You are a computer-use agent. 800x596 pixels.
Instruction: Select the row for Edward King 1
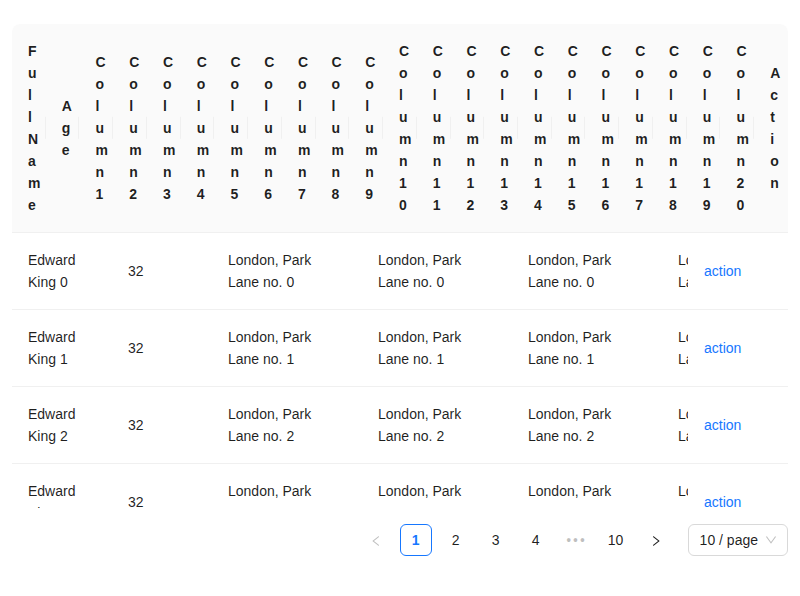300,348
